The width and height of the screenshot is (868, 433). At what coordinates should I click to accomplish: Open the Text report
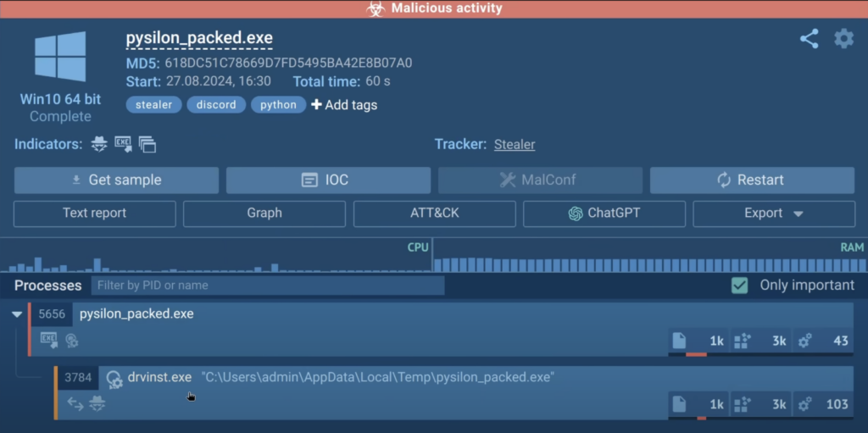pyautogui.click(x=95, y=214)
